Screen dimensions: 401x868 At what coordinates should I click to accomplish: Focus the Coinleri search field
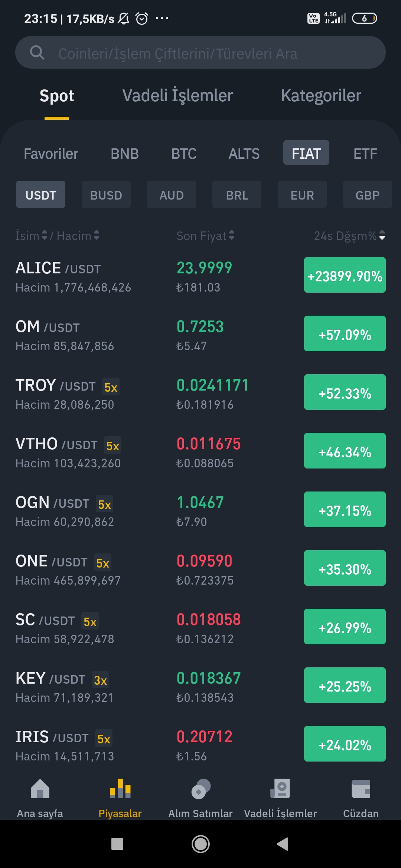[x=200, y=52]
